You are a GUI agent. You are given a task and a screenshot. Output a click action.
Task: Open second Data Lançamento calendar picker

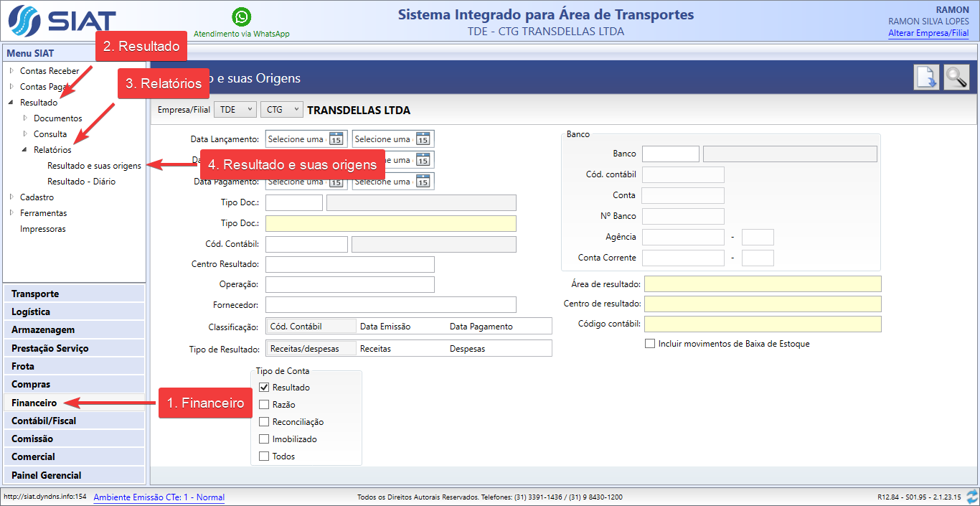click(423, 139)
